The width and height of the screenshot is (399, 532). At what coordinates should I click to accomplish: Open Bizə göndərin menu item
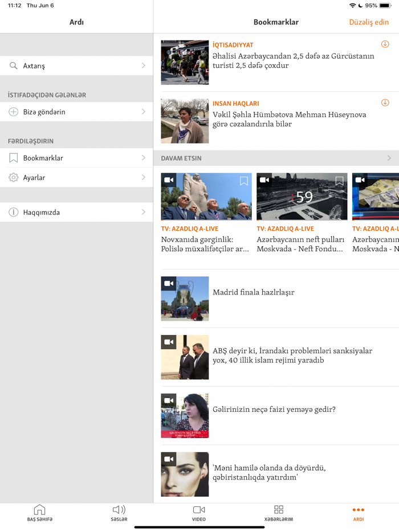coord(76,112)
